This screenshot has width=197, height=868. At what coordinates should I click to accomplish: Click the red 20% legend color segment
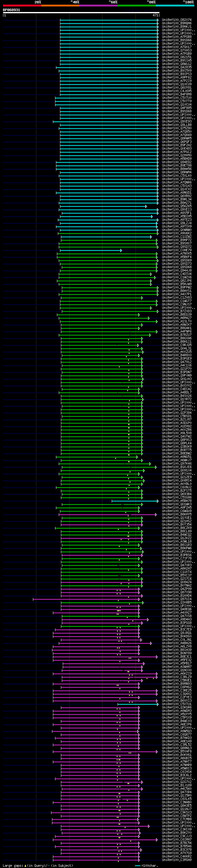coord(22,6)
